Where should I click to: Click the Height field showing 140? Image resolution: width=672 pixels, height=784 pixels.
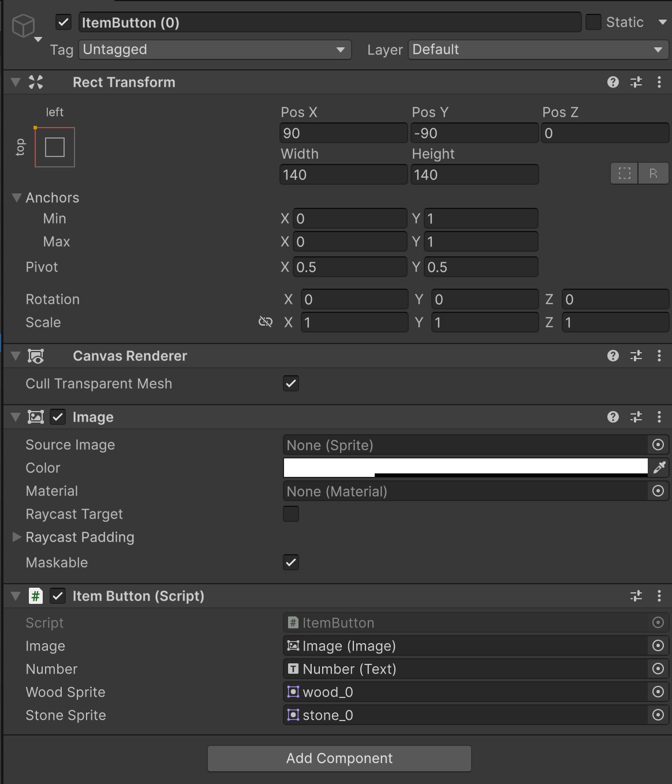tap(475, 175)
